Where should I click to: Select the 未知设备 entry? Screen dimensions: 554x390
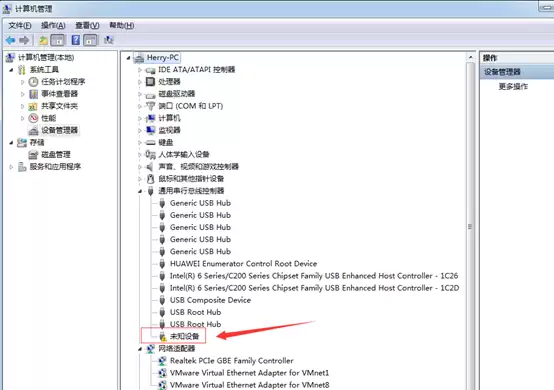click(184, 336)
